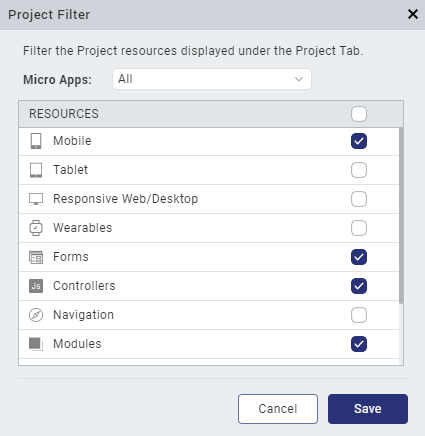Uncheck the Forms checkbox
The image size is (425, 436).
pyautogui.click(x=359, y=257)
